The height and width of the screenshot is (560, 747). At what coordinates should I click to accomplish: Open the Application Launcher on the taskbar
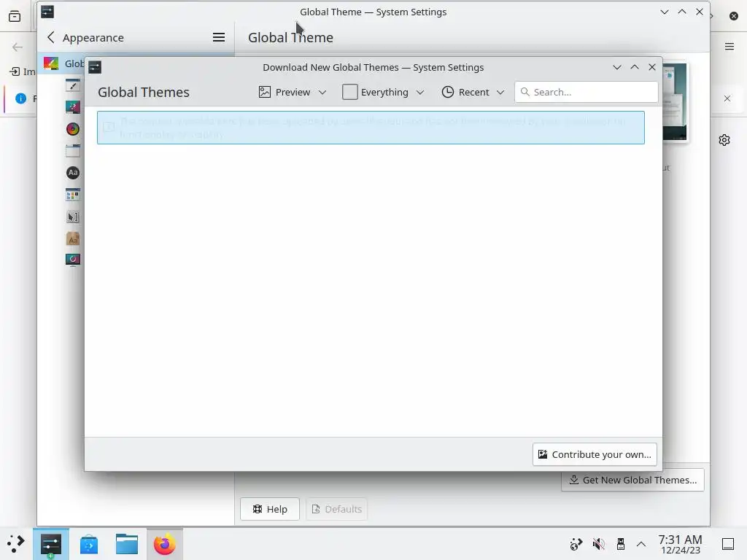[x=15, y=544]
